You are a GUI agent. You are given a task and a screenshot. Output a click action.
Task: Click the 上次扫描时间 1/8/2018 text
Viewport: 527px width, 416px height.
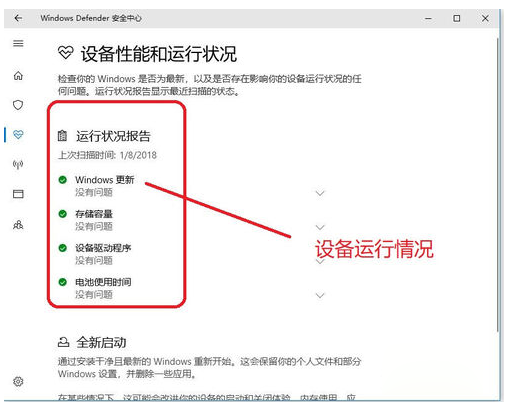pos(107,155)
